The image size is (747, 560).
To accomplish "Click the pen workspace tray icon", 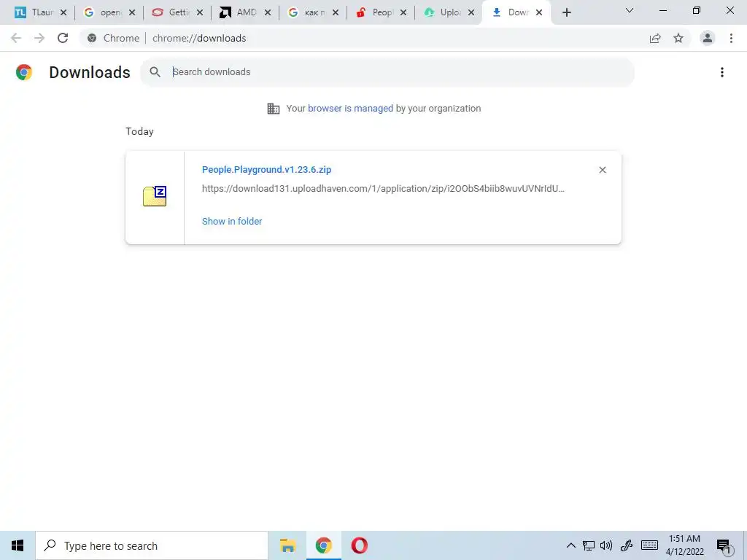I will click(x=627, y=545).
